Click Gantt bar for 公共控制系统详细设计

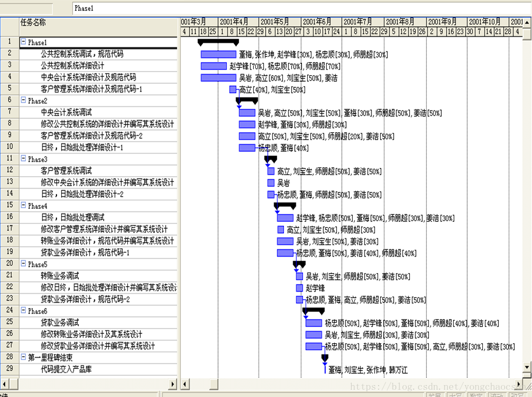[x=214, y=66]
